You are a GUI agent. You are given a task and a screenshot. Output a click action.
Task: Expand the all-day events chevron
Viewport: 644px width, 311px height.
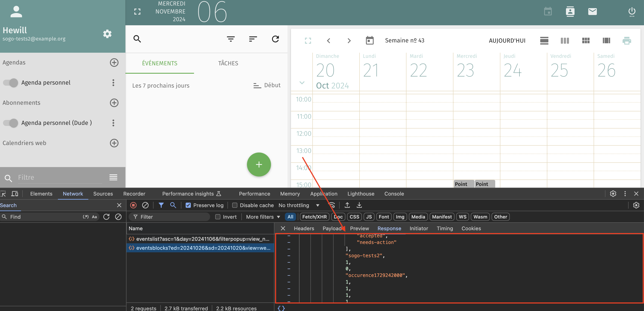(x=302, y=83)
